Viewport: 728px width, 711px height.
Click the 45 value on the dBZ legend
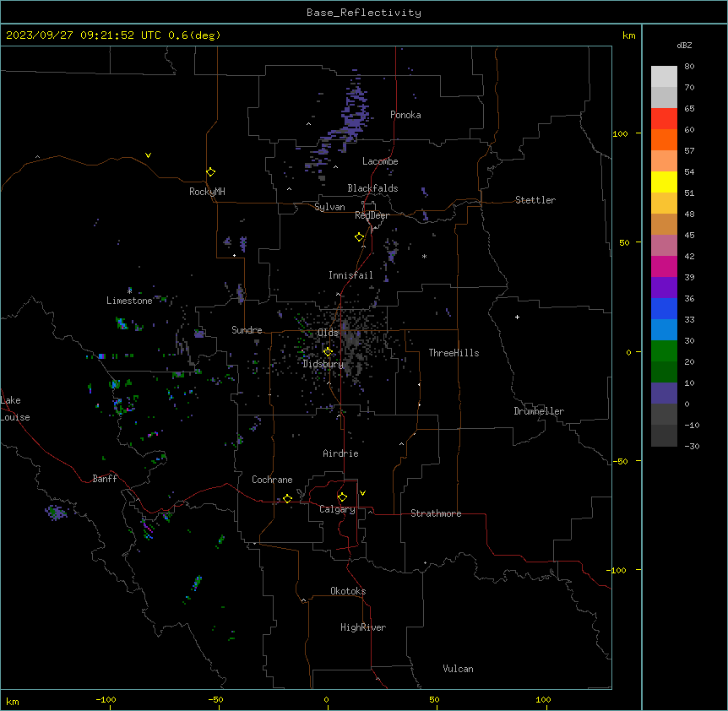point(689,236)
